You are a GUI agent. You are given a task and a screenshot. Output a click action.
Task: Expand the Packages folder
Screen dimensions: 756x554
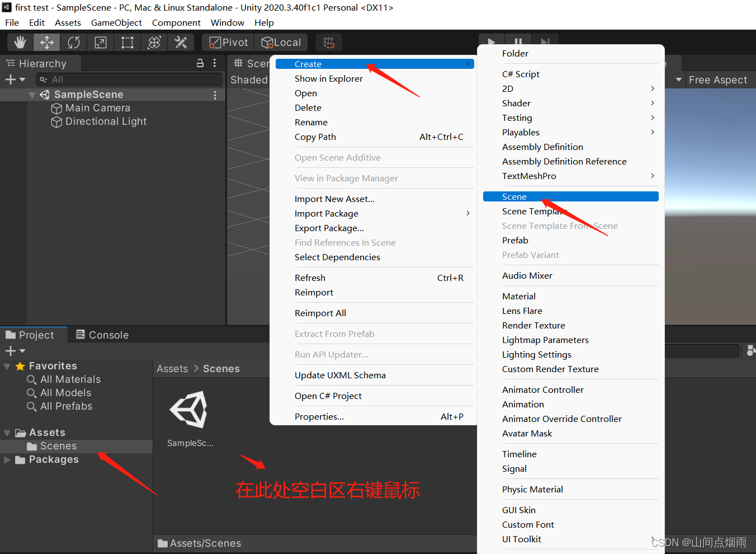[7, 460]
